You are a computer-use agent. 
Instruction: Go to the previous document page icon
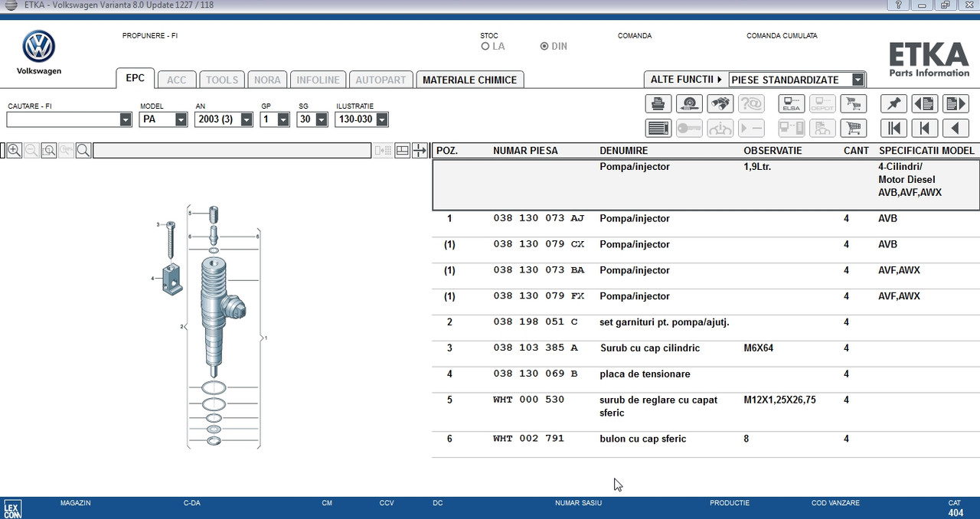tap(925, 104)
